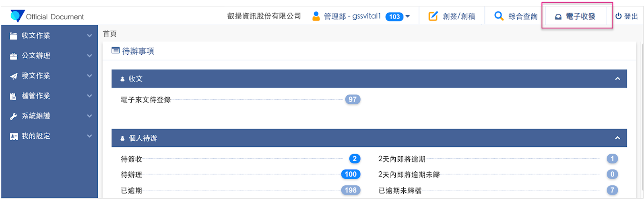Screen dimensions: 644x199
Task: Open the 已逾期 count badge 198
Action: click(x=351, y=190)
